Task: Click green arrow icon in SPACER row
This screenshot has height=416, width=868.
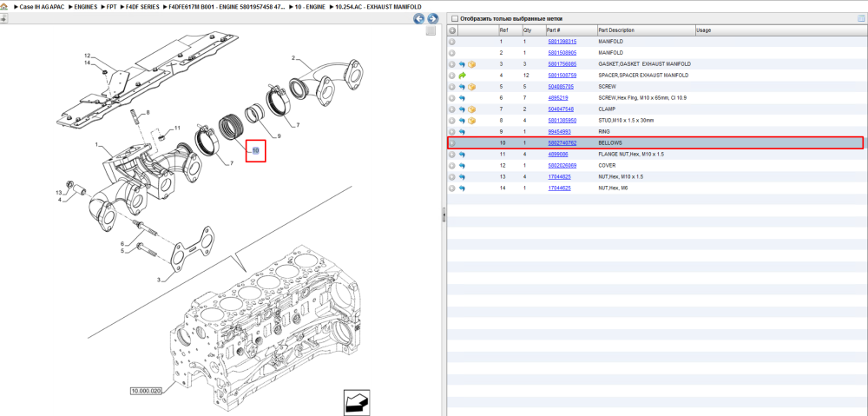Action: tap(462, 76)
